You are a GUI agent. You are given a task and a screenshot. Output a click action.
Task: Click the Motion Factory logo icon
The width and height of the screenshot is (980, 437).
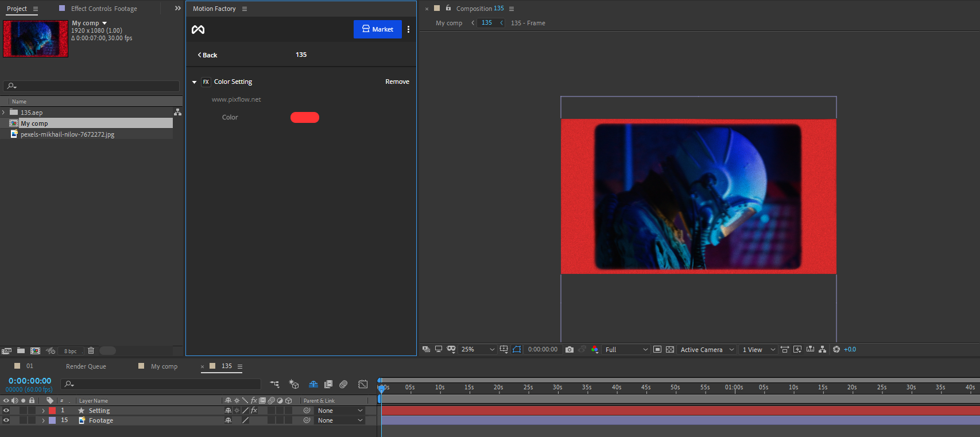point(198,29)
